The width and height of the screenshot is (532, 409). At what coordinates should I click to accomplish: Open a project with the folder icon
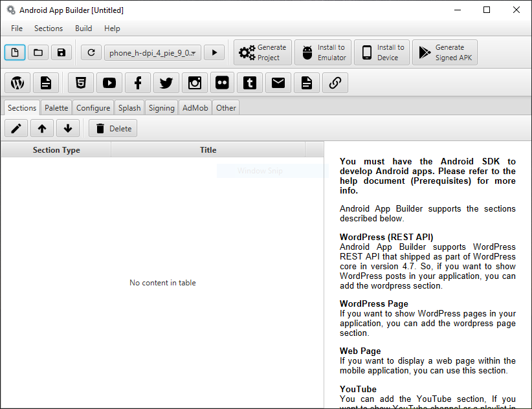click(x=38, y=52)
